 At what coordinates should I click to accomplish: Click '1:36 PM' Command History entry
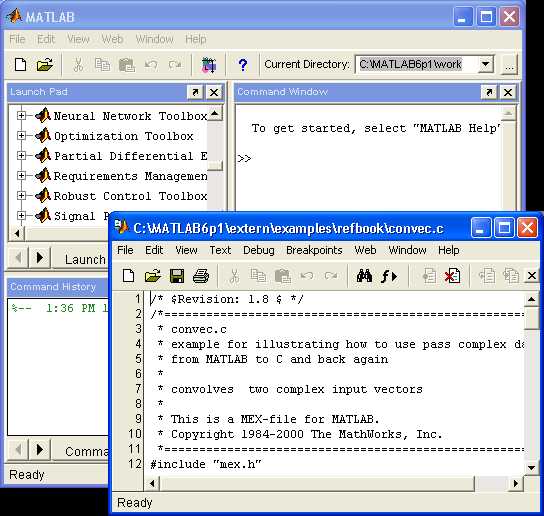pyautogui.click(x=59, y=308)
